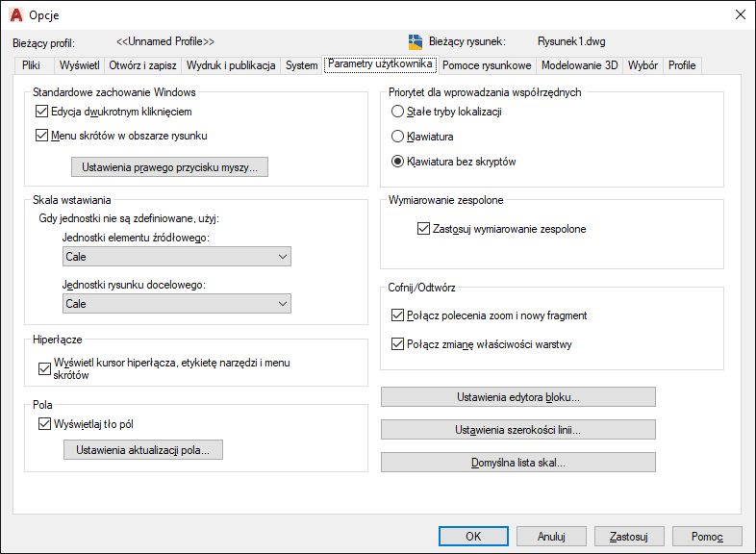Confirm the dialog with OK

tap(472, 536)
